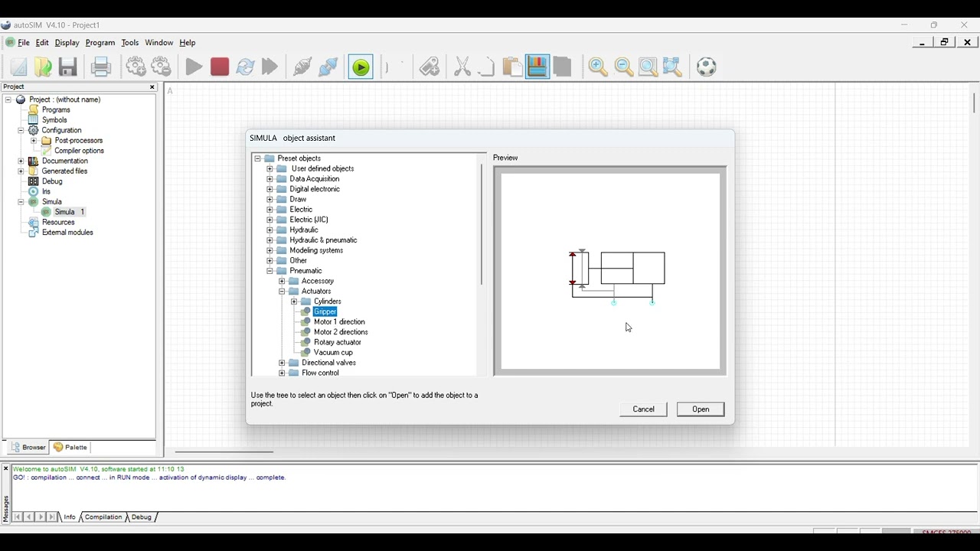Select Motor 1 direction object
980x551 pixels.
click(339, 322)
